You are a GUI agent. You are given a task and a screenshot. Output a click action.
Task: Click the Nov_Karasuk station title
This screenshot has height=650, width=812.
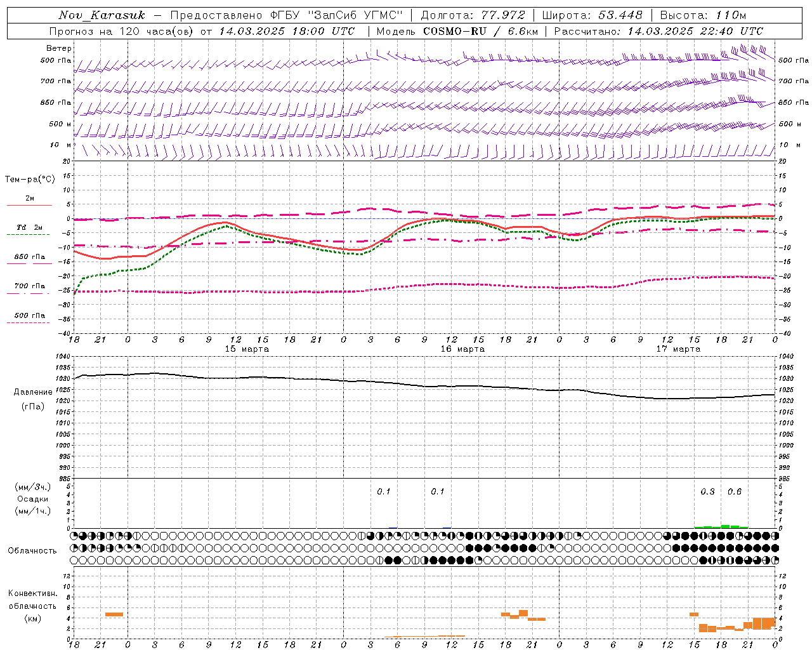click(x=101, y=15)
